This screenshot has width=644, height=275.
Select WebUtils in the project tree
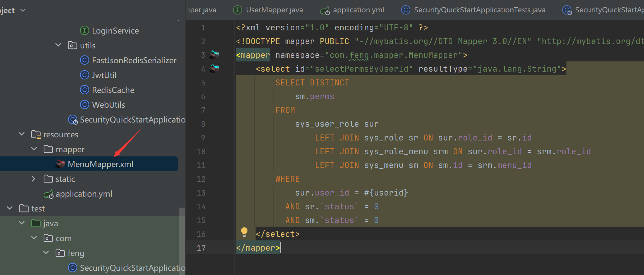point(109,105)
